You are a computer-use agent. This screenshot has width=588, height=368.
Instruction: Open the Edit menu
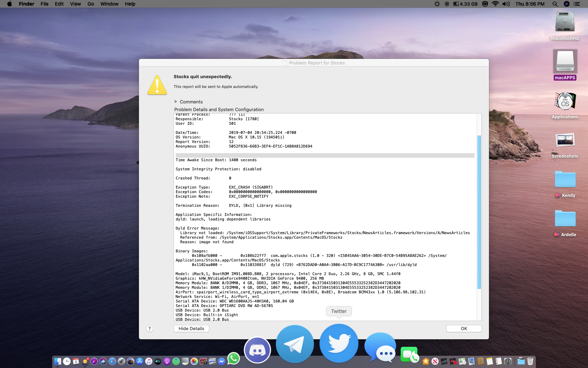coord(59,4)
